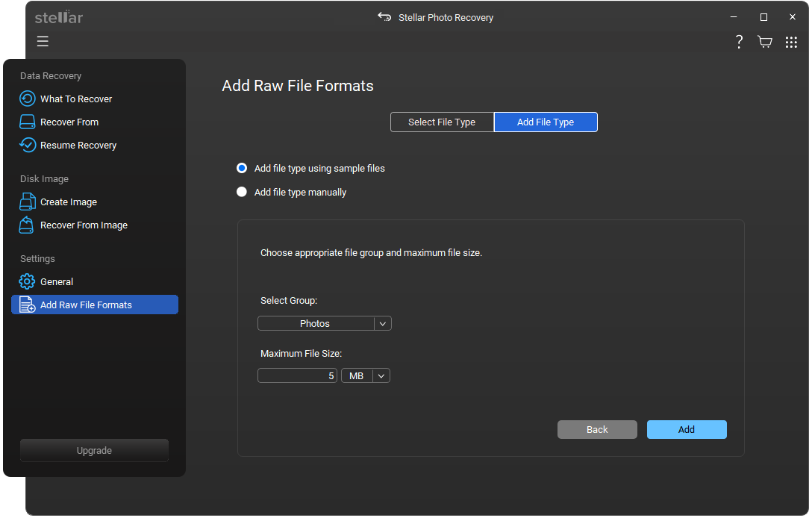Expand the MB unit dropdown arrow
Image resolution: width=812 pixels, height=518 pixels.
381,376
